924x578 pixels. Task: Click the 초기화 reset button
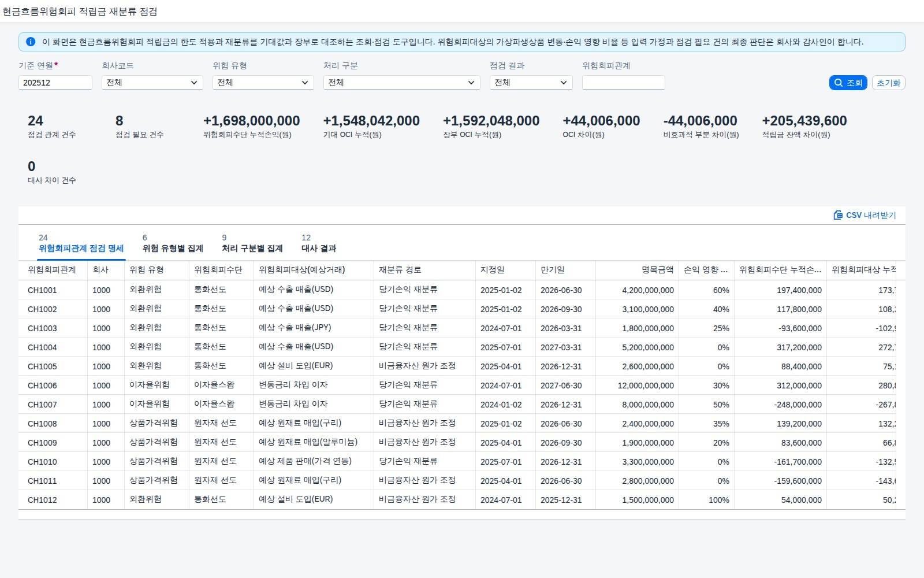888,83
